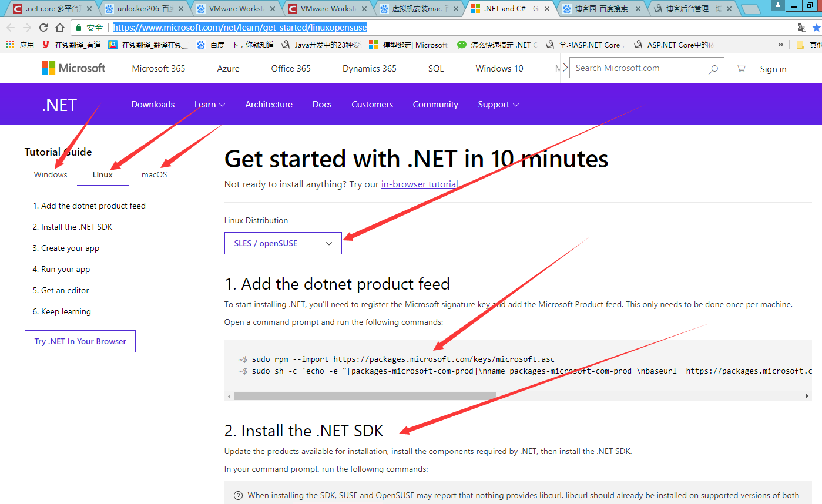
Task: Open the 其他 bookmarks folder
Action: [810, 45]
